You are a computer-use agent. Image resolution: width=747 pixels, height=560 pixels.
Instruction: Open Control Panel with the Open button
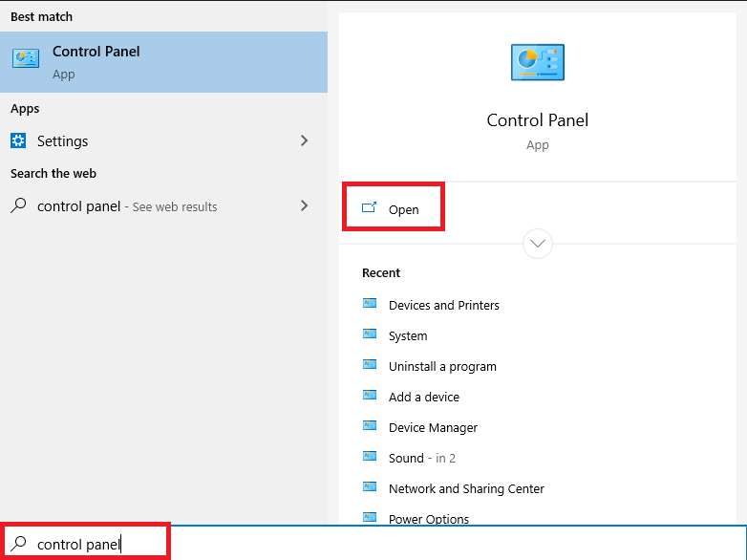point(394,206)
